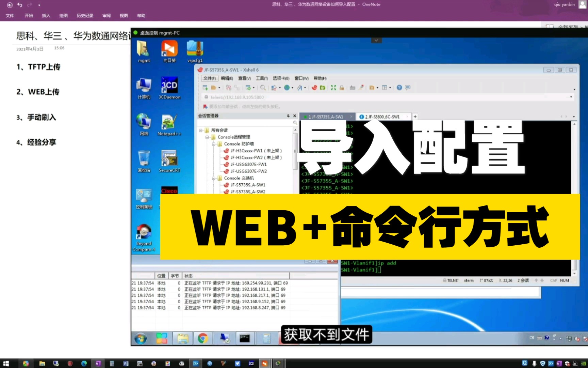
Task: Toggle Xshell full screen mode icon
Action: (x=333, y=88)
